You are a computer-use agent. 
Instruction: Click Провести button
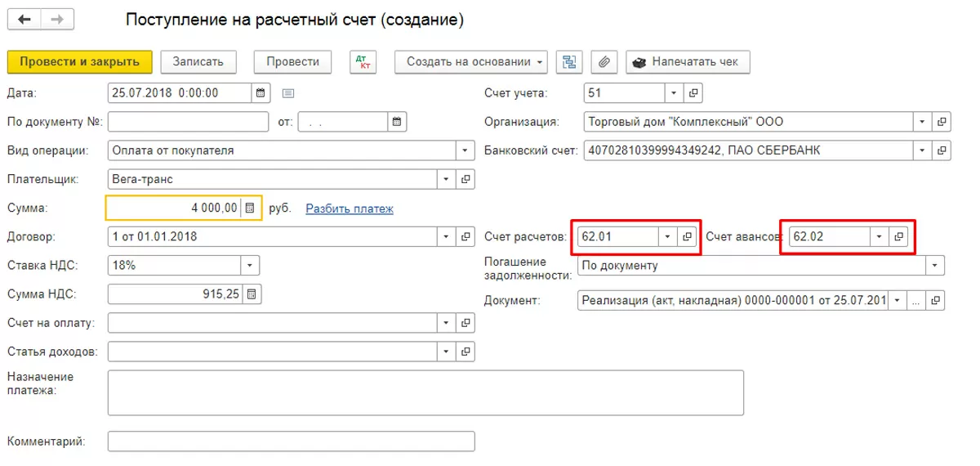point(292,62)
